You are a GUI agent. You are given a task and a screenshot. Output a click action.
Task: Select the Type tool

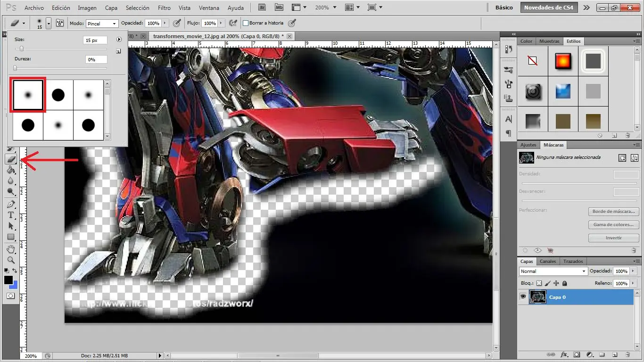click(11, 215)
